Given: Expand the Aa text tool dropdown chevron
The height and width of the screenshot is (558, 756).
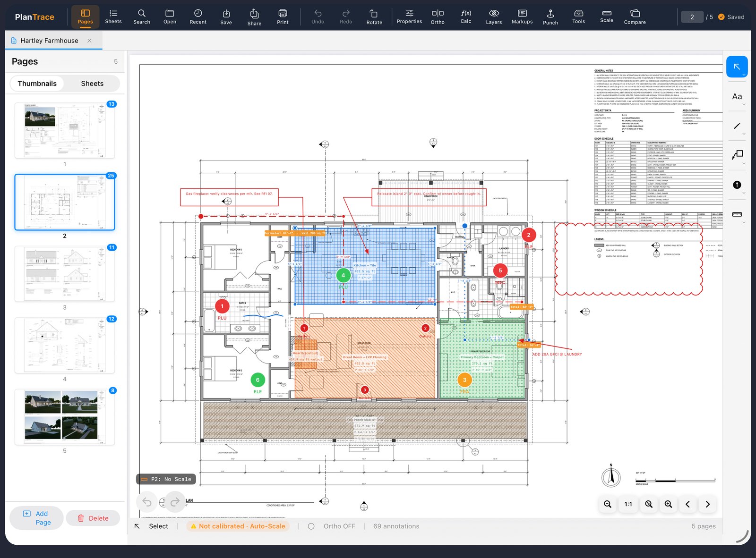Looking at the screenshot, I should [x=744, y=104].
